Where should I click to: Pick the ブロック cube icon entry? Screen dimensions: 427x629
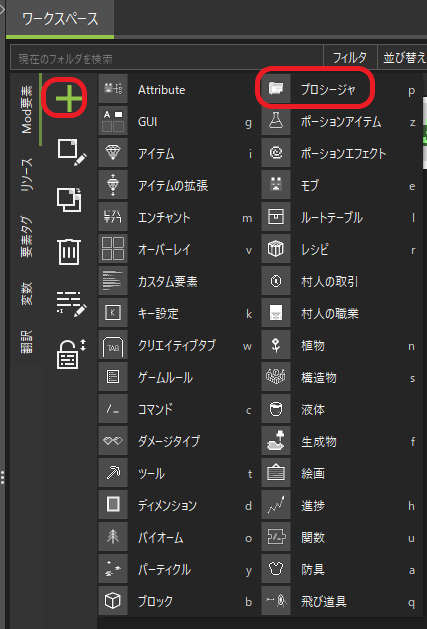[177, 601]
